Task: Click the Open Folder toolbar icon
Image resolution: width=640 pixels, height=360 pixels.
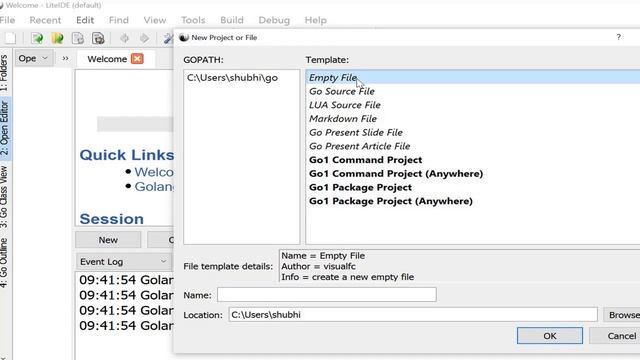Action: point(58,38)
